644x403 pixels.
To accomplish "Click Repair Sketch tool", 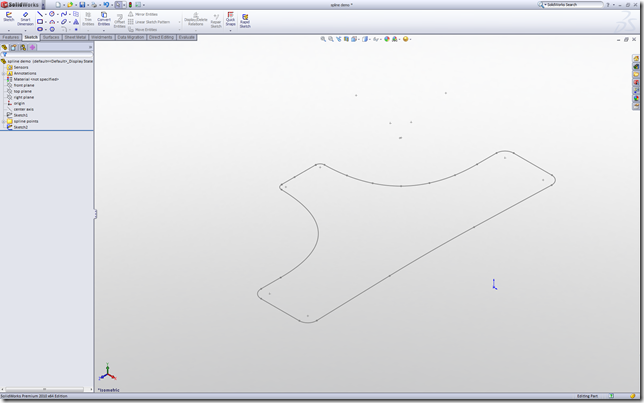I will tap(216, 21).
